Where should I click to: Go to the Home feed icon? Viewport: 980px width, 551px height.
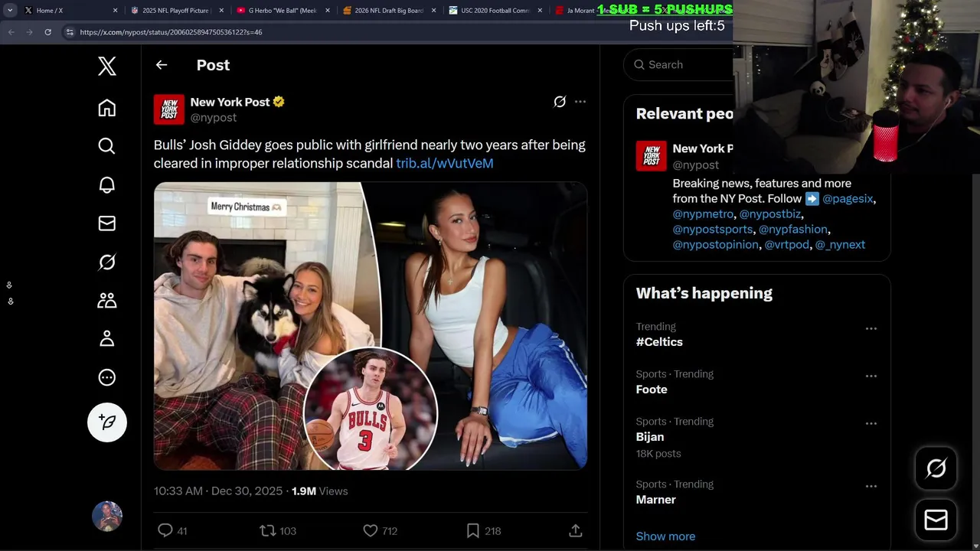pos(107,108)
